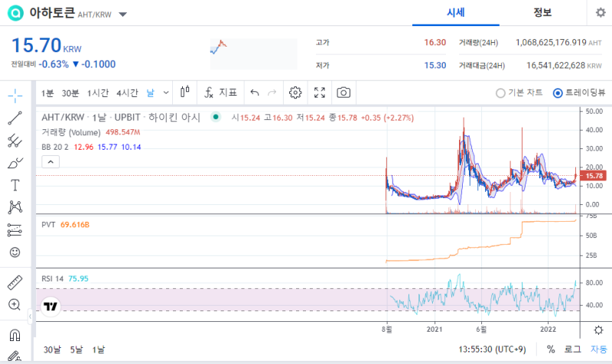This screenshot has width=612, height=364.
Task: Select the crosshair cursor tool
Action: tap(15, 96)
